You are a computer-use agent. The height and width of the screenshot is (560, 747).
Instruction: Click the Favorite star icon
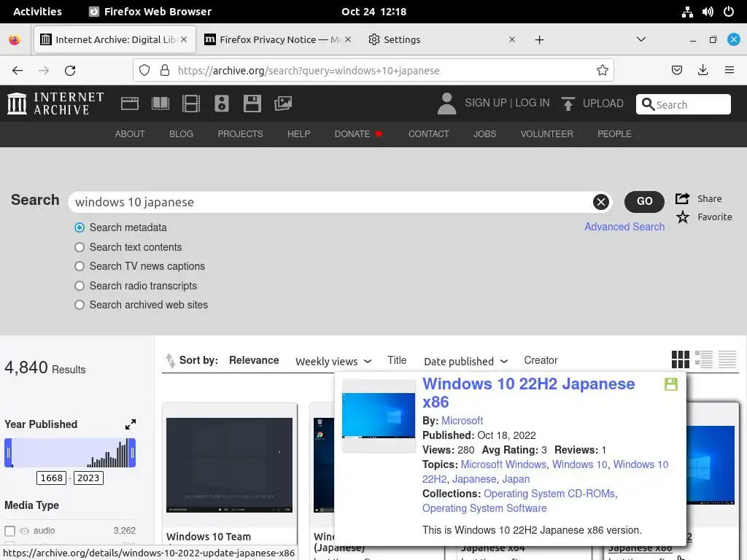(683, 217)
